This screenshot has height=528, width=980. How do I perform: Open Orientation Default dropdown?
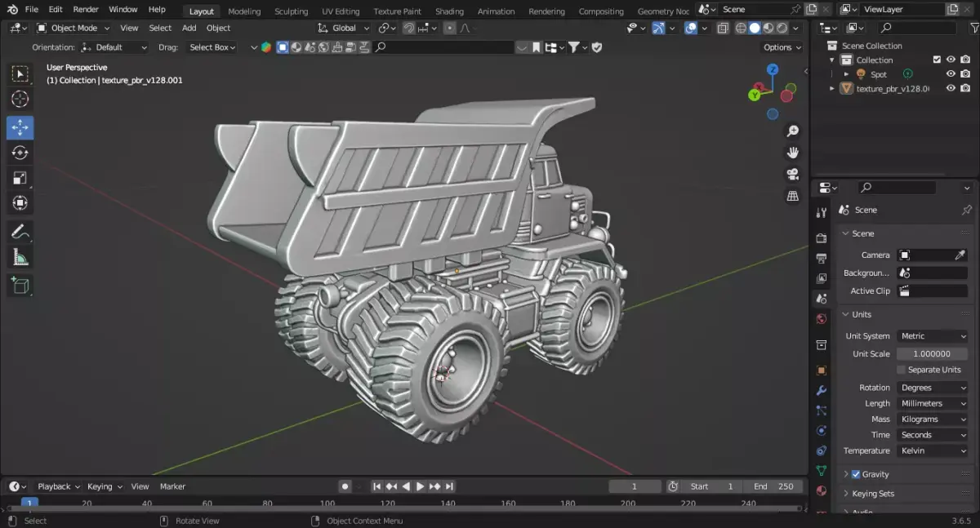[x=114, y=47]
